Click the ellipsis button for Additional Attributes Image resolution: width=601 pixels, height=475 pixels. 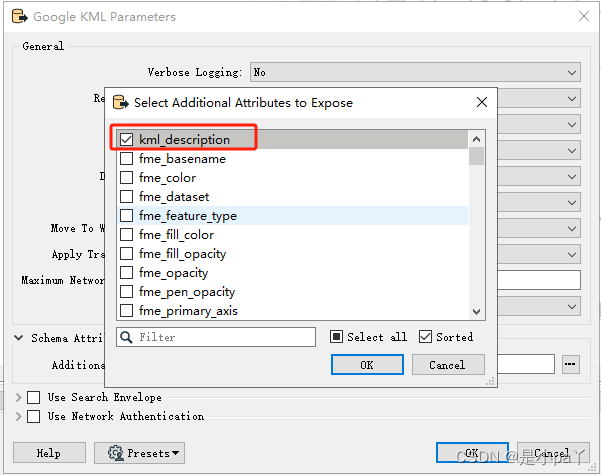pyautogui.click(x=570, y=364)
